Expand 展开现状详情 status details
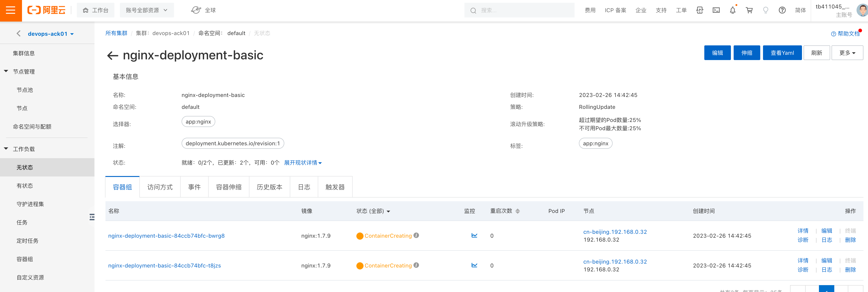The image size is (868, 292). (303, 163)
